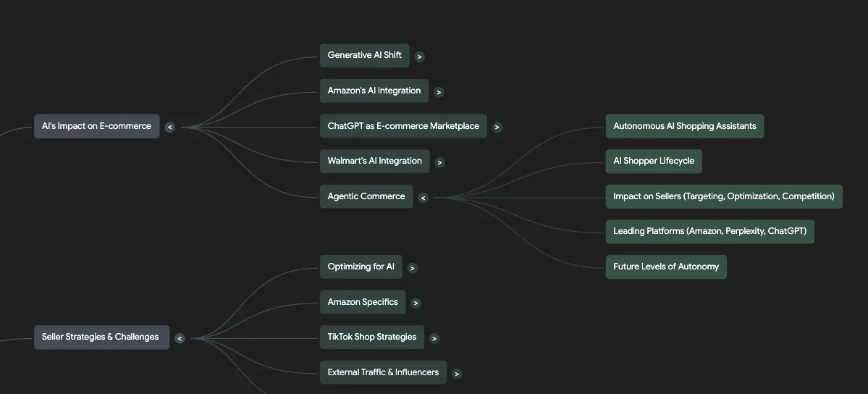Image resolution: width=868 pixels, height=394 pixels.
Task: Collapse Seller Strategies & Challenges chevron
Action: 180,338
